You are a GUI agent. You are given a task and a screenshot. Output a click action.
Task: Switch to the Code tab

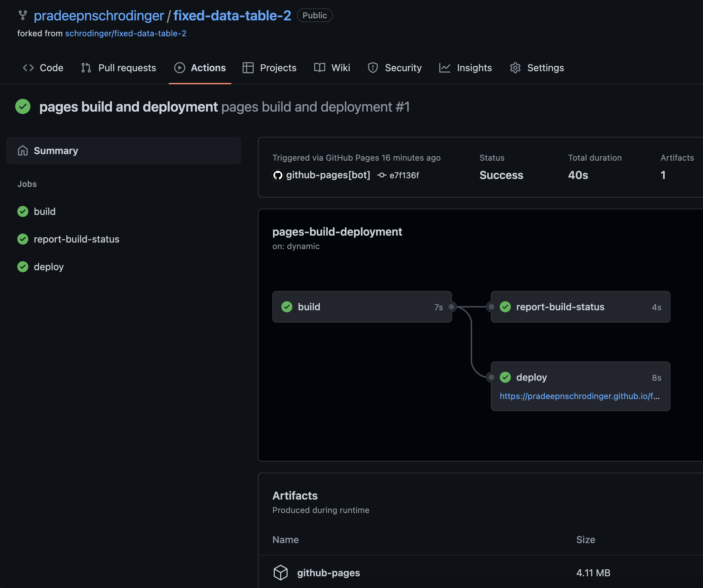pos(51,68)
